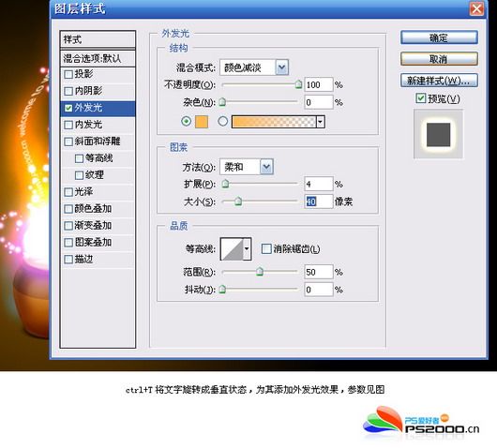Click the 杂色 slider handle
Screen dimensions: 497x448
pos(222,102)
